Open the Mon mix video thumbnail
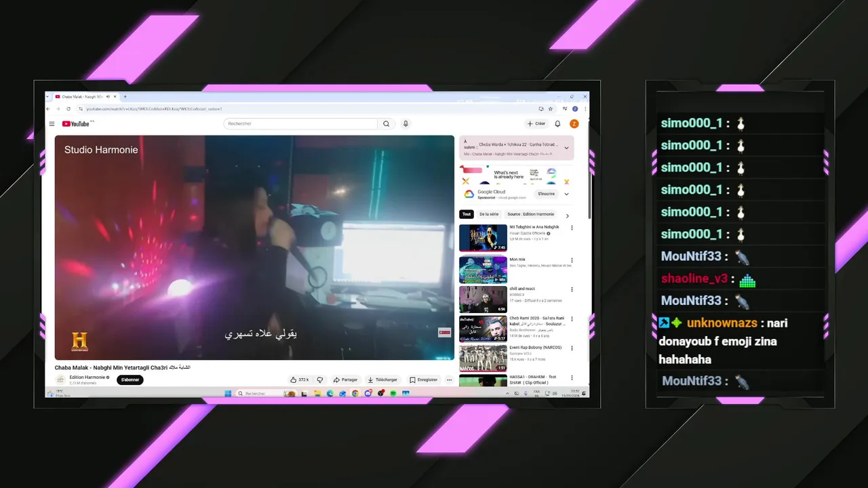Image resolution: width=868 pixels, height=488 pixels. (483, 270)
